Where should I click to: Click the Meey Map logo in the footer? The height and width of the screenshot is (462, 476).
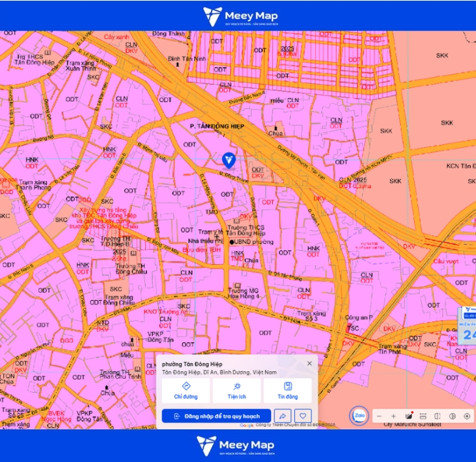point(236,446)
